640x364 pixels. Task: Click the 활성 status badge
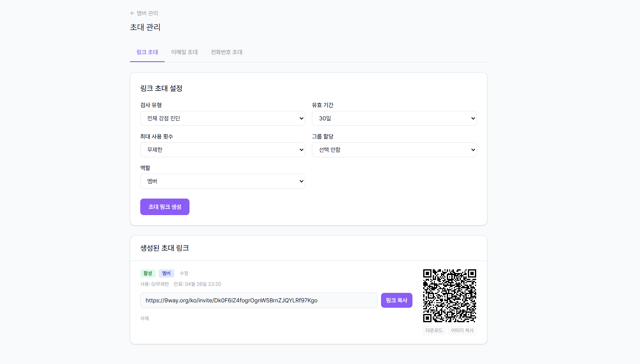point(148,273)
